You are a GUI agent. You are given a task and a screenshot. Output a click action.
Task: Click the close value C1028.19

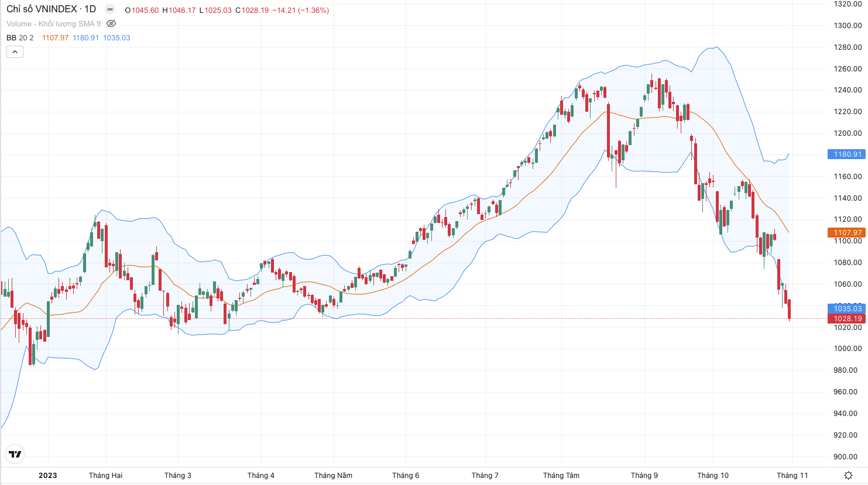pyautogui.click(x=252, y=10)
